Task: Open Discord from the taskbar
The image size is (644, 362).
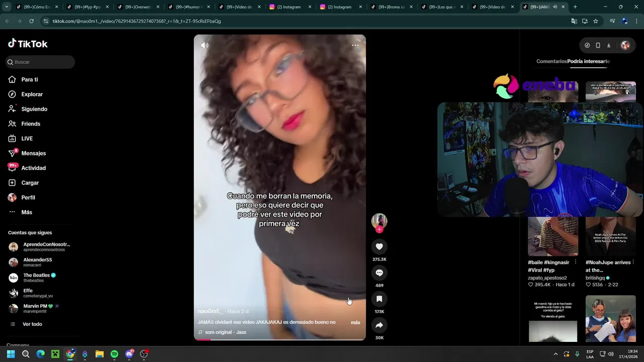Action: [x=129, y=354]
